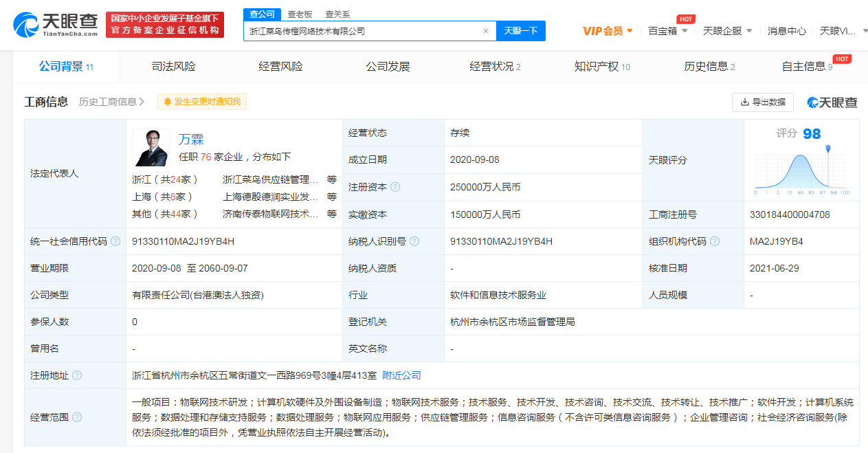The width and height of the screenshot is (868, 453).
Task: Select the 查老板 search mode
Action: coord(300,14)
